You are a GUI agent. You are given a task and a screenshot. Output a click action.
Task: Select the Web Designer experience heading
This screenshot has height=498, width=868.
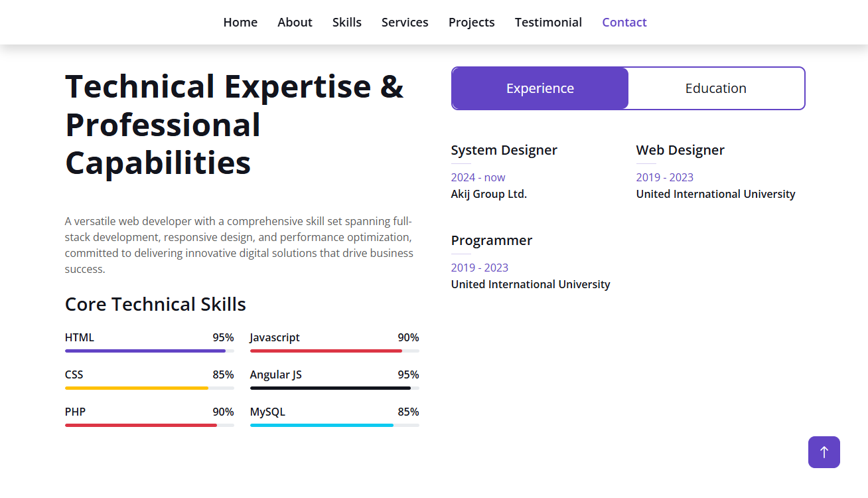680,150
